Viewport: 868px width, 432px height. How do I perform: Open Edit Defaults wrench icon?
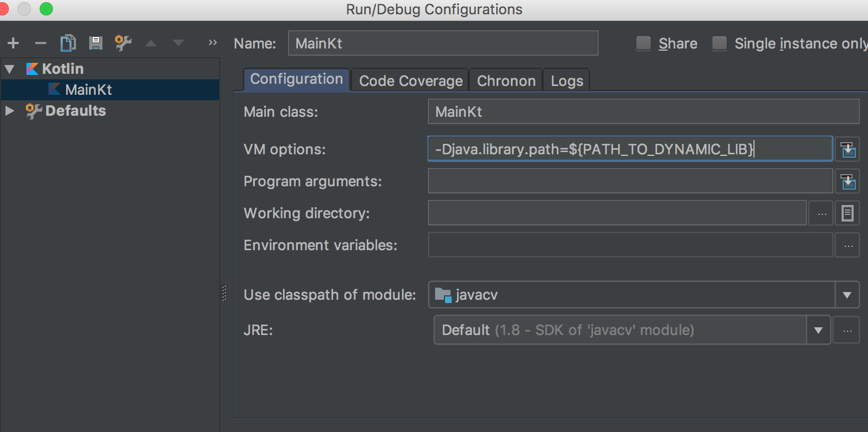(123, 43)
